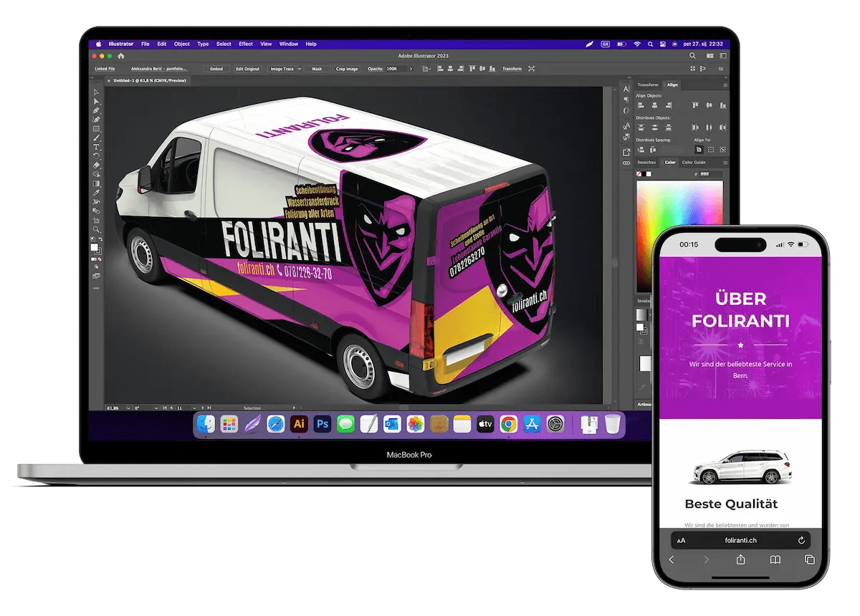
Task: Collapse the right panel dock arrows
Action: (726, 77)
